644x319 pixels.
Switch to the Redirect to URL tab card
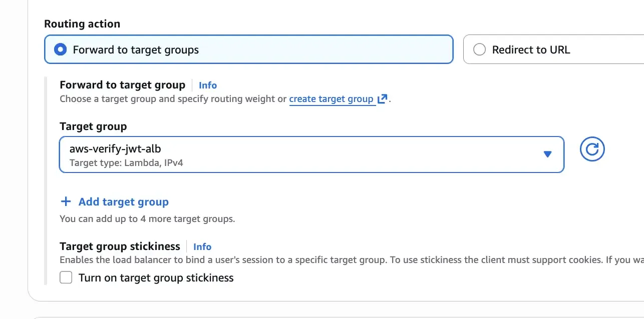pyautogui.click(x=531, y=49)
